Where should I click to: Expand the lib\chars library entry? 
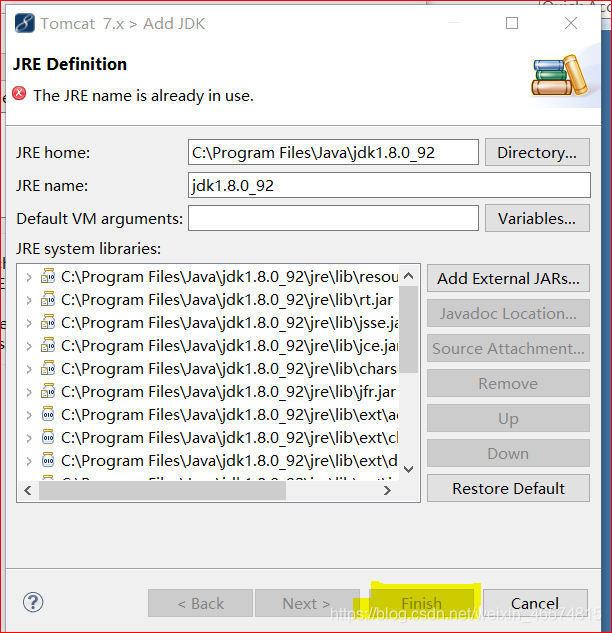[29, 369]
